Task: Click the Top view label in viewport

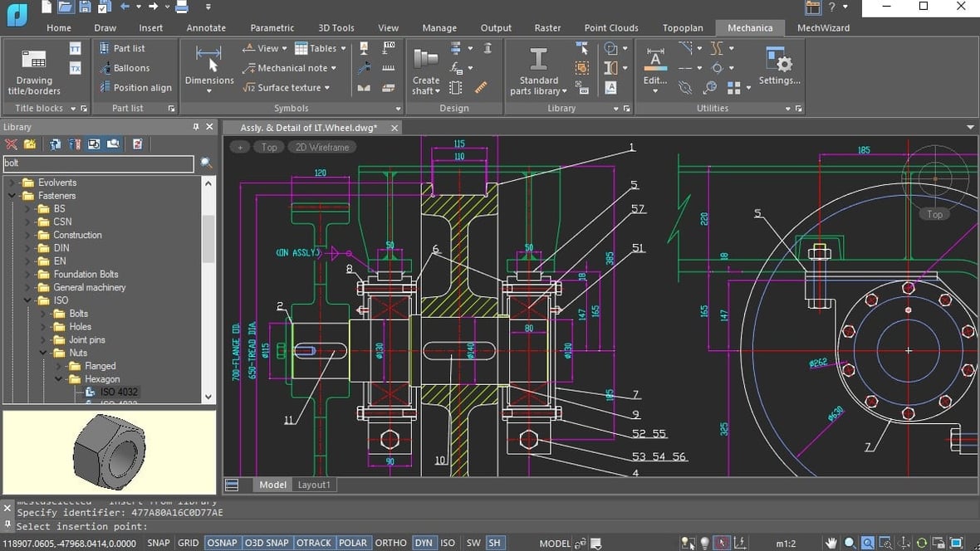Action: pos(269,148)
